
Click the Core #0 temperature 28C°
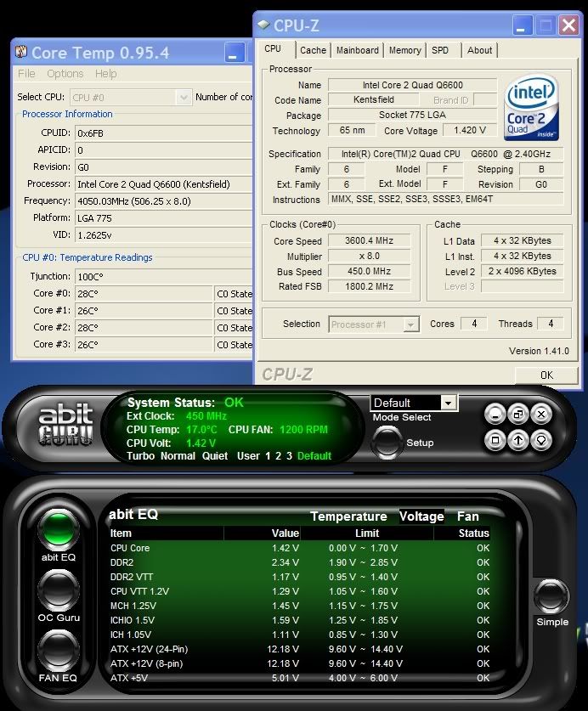tap(144, 294)
